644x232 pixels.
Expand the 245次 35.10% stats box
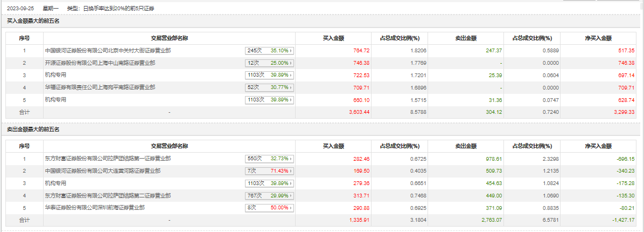coord(269,51)
